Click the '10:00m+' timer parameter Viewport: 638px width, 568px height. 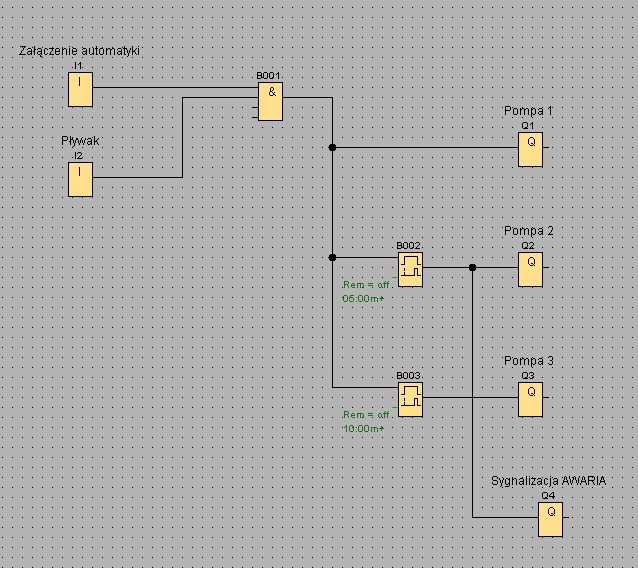(363, 428)
